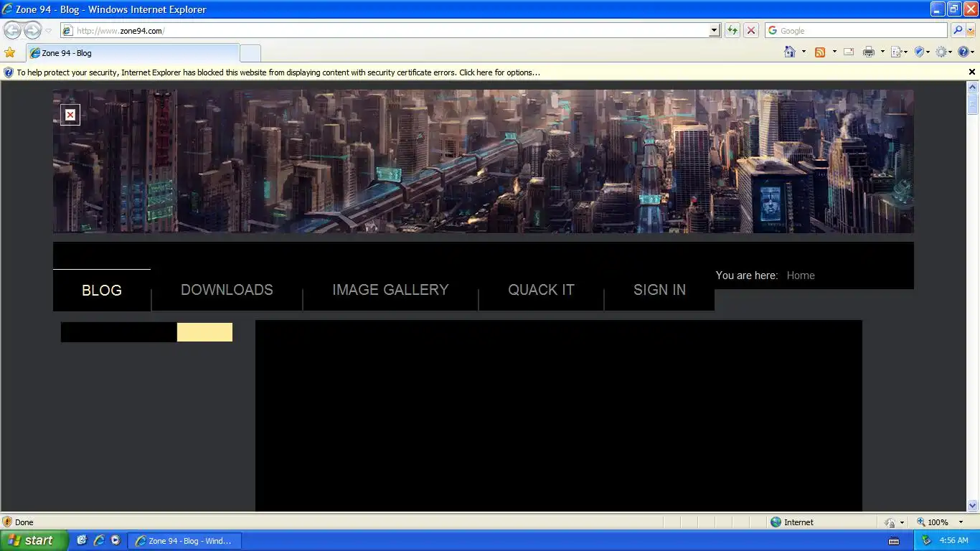Refresh the page with green arrows button
Image resolution: width=980 pixels, height=551 pixels.
732,30
